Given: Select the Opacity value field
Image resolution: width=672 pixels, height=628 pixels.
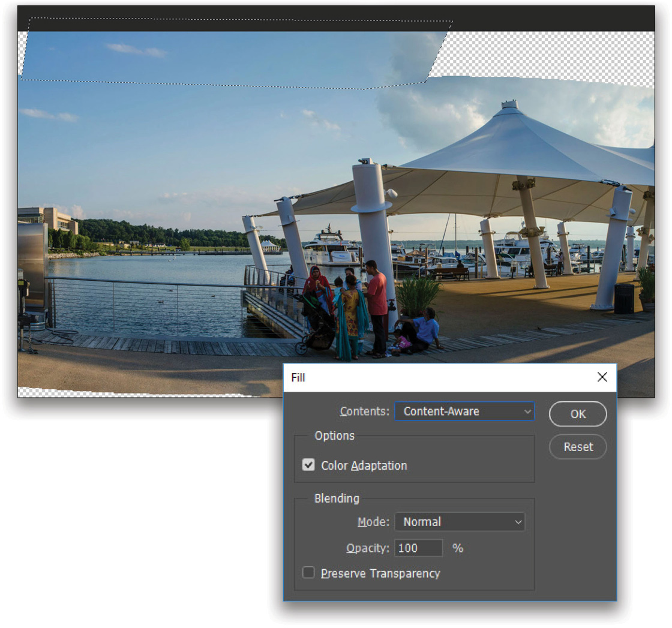Looking at the screenshot, I should coord(418,548).
